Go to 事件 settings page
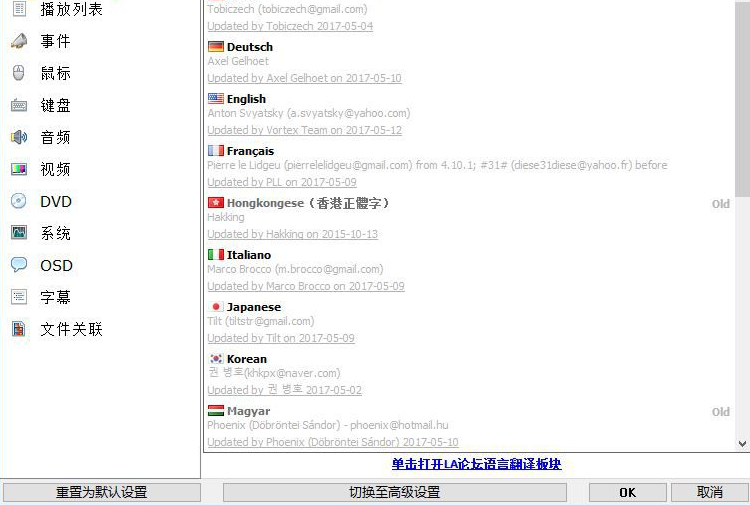 (x=55, y=41)
